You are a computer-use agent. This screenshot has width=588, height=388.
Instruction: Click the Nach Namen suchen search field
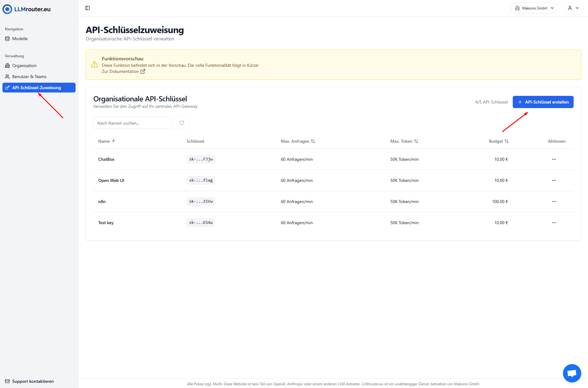132,123
